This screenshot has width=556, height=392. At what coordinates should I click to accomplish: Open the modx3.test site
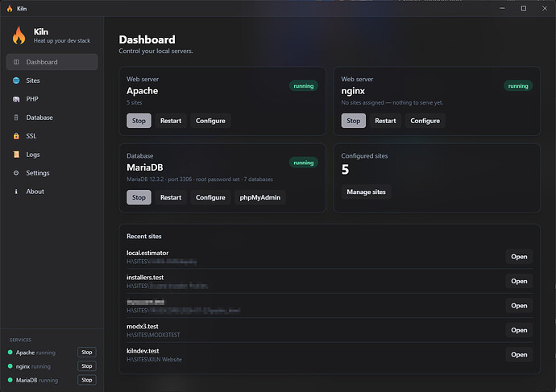519,330
